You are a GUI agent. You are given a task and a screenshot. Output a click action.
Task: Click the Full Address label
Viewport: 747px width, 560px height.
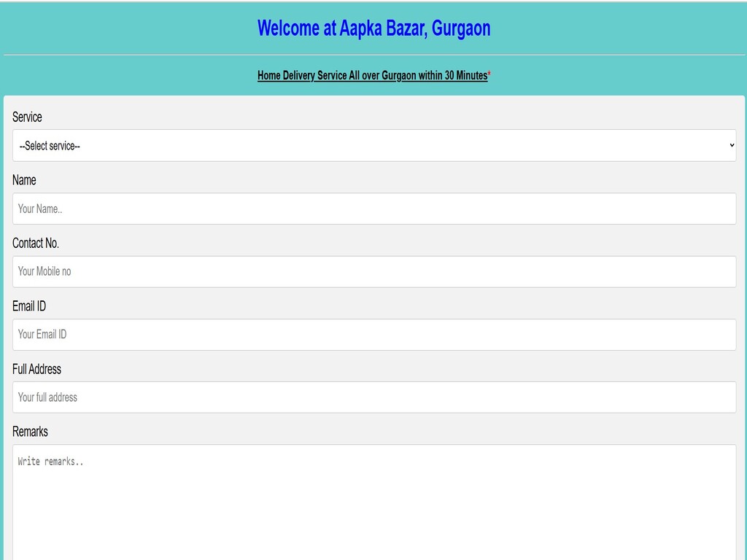(x=36, y=369)
